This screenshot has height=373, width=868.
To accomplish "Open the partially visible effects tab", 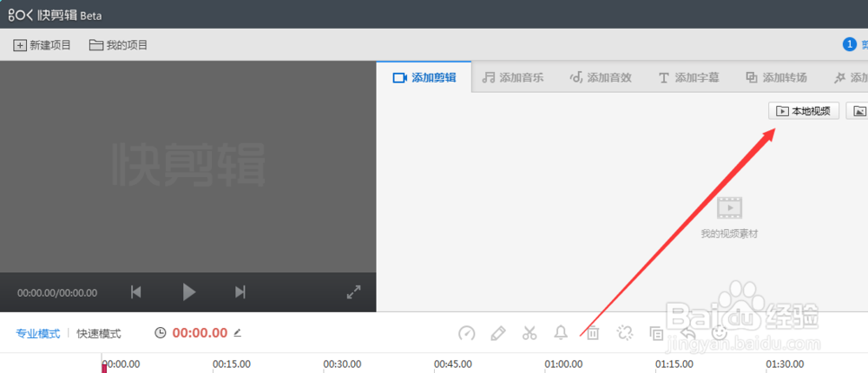I will click(851, 77).
